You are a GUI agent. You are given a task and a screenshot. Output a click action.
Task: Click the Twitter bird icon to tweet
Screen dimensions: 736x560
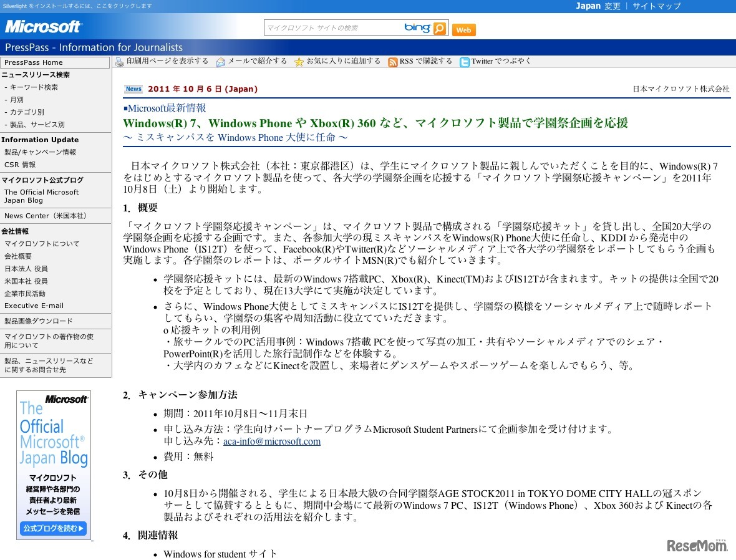tap(464, 61)
